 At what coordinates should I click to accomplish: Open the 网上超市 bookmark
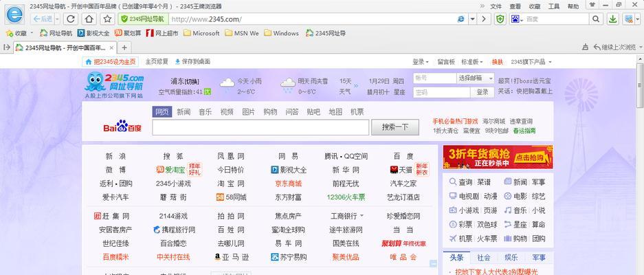pos(162,33)
